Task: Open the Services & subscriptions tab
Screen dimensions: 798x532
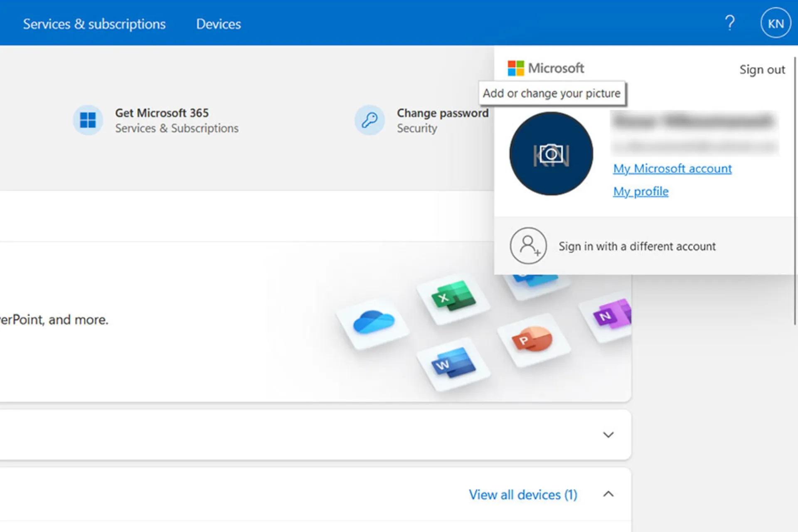Action: tap(94, 24)
